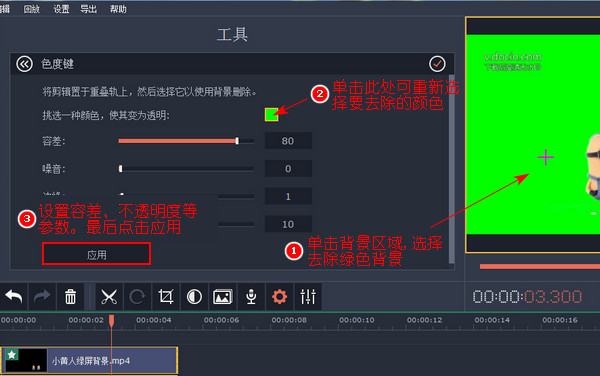Click the image overlay picture icon
Image resolution: width=600 pixels, height=376 pixels.
click(223, 296)
